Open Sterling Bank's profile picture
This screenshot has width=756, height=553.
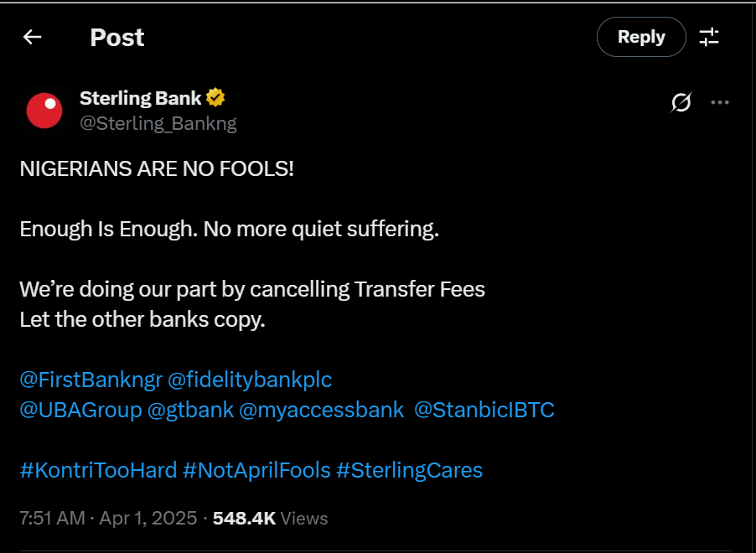pos(44,111)
